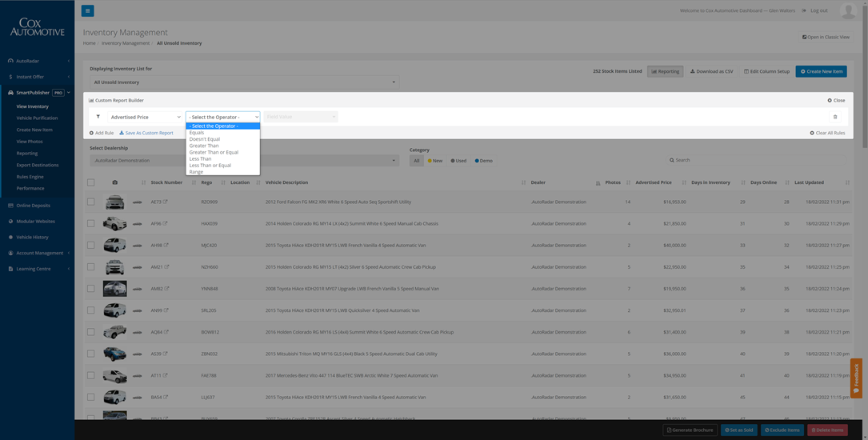Image resolution: width=868 pixels, height=440 pixels.
Task: Tick checkbox for stock AN99
Action: pos(90,310)
